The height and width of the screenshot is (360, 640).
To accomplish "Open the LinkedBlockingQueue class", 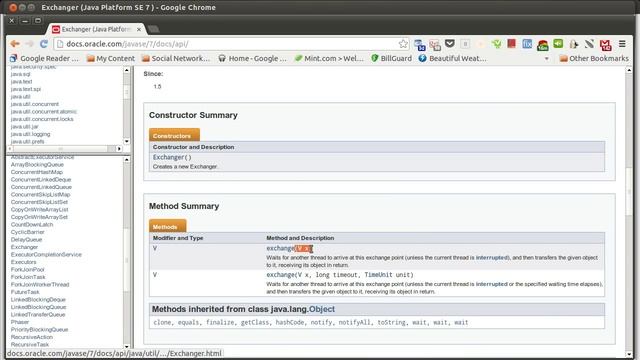I will 38,307.
